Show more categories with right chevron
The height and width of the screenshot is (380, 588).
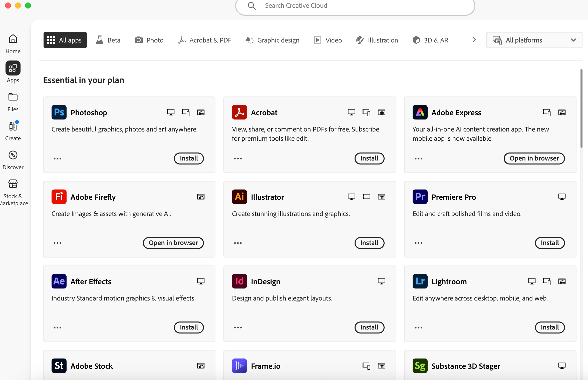[474, 40]
